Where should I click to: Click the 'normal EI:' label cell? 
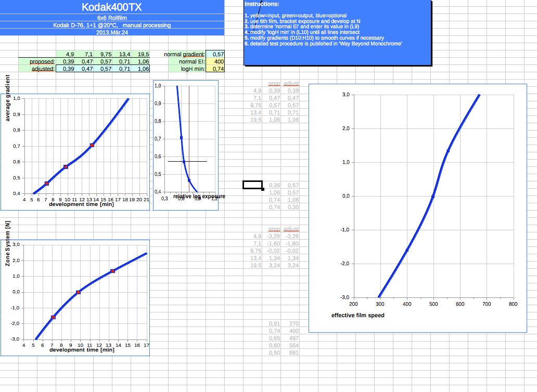[x=187, y=61]
